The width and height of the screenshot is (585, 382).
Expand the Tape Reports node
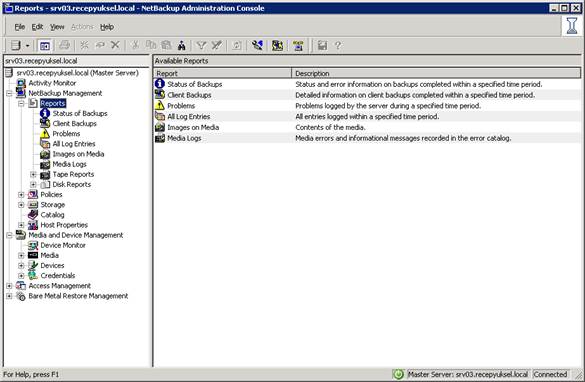point(33,174)
